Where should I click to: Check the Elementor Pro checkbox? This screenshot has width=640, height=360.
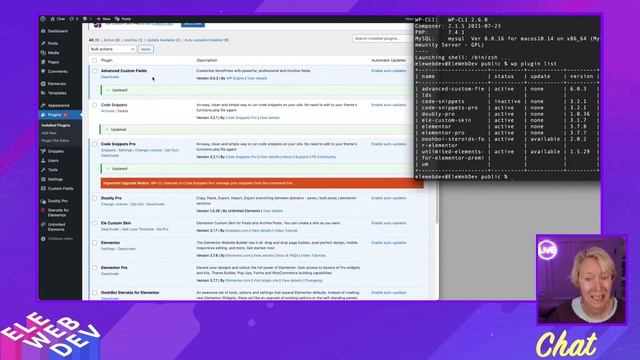95,268
